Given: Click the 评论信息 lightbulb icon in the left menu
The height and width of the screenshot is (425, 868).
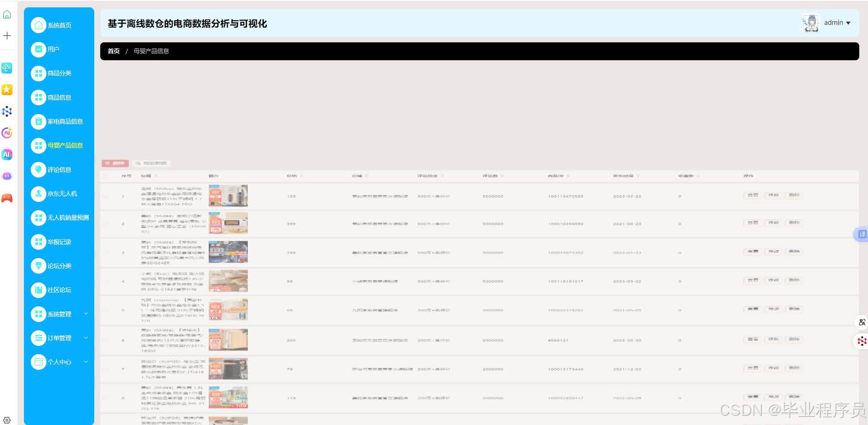Looking at the screenshot, I should coord(39,170).
